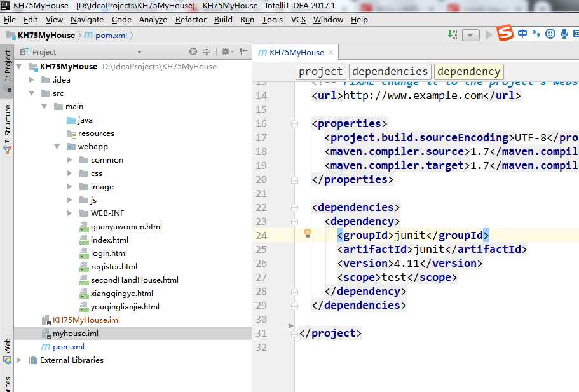Image resolution: width=579 pixels, height=392 pixels.
Task: Expand the .idea folder
Action: (31, 79)
